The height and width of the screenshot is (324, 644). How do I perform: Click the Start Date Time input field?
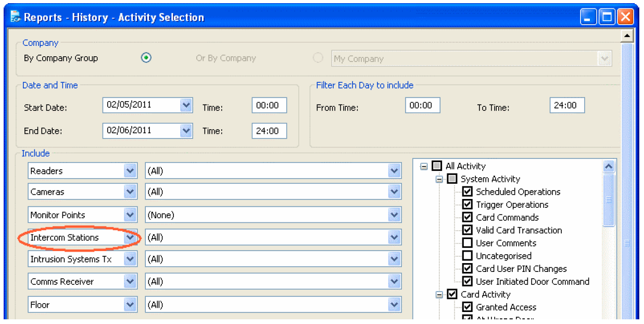click(x=269, y=105)
